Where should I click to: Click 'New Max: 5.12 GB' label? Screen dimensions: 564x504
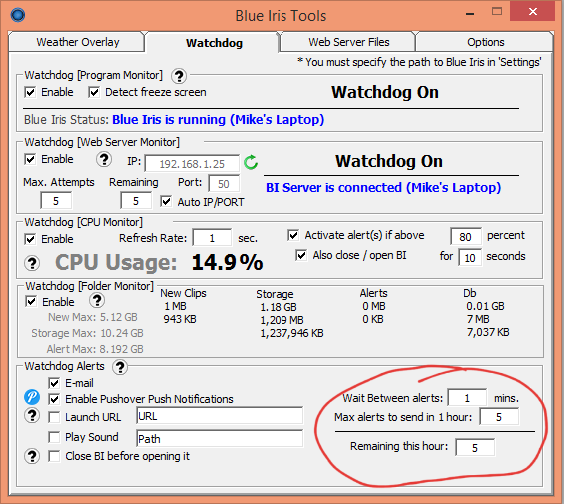[x=93, y=317]
